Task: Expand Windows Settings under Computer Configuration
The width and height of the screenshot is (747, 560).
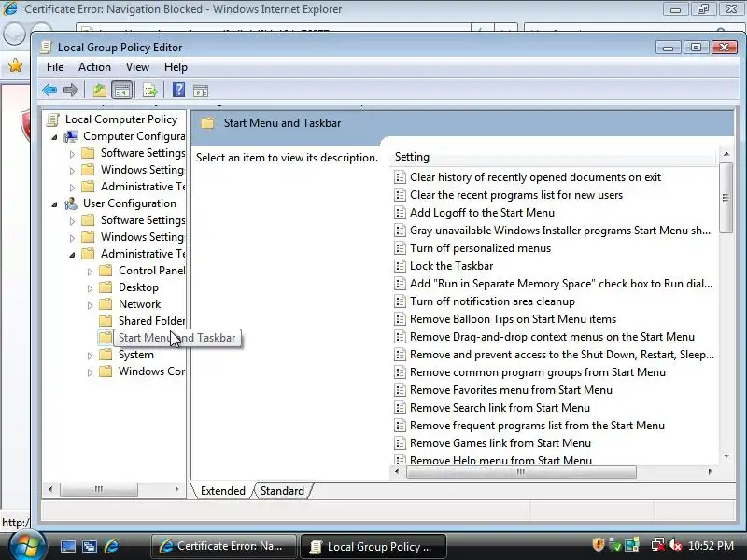Action: tap(72, 171)
